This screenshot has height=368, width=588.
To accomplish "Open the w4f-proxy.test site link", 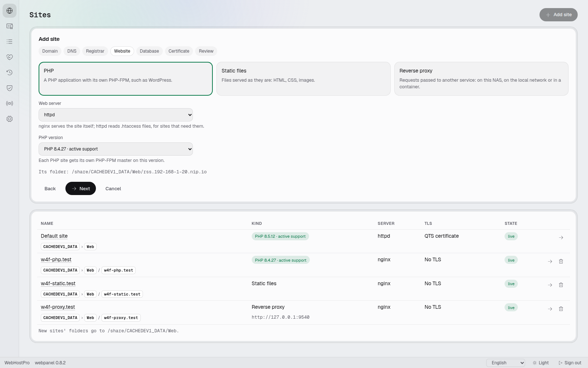I will point(58,307).
